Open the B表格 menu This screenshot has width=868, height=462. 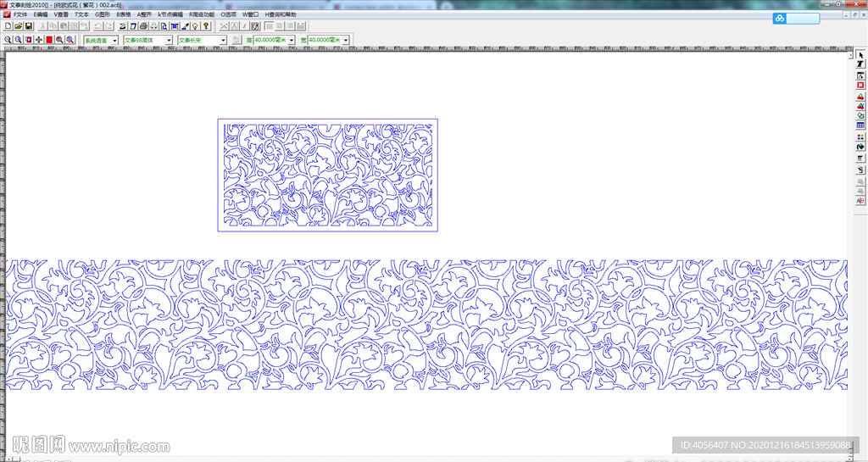pos(124,14)
